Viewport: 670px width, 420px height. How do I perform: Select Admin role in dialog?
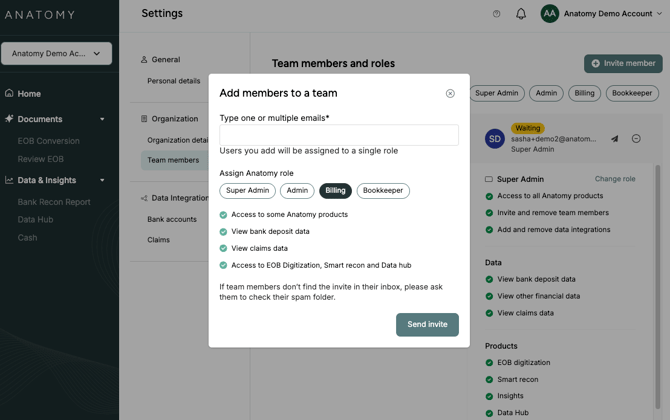coord(297,190)
